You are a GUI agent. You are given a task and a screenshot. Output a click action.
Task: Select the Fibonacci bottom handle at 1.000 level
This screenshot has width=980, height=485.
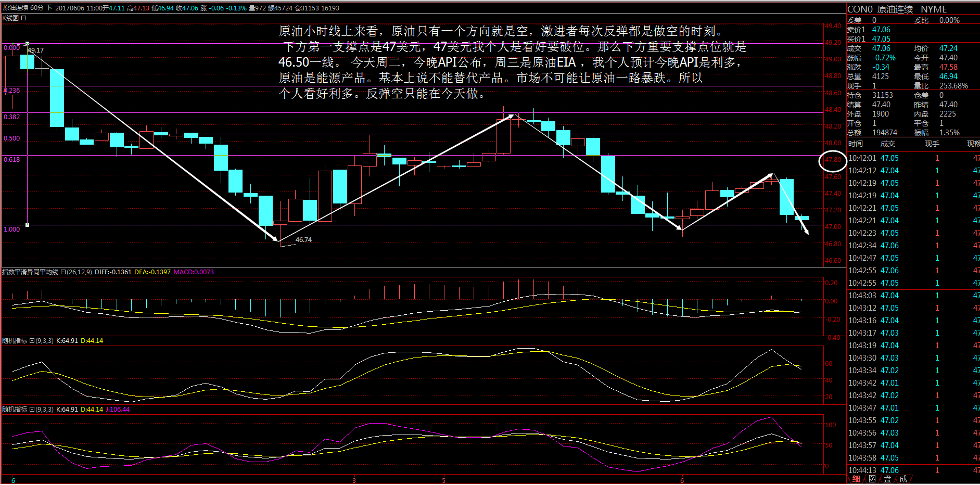pyautogui.click(x=27, y=225)
